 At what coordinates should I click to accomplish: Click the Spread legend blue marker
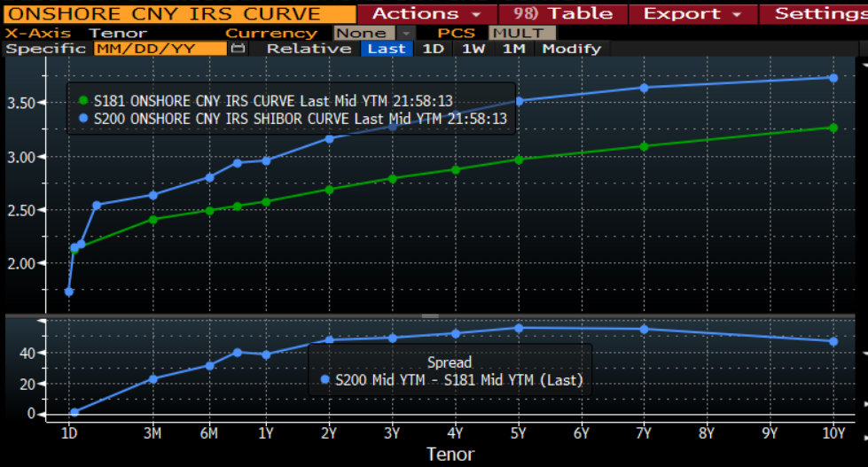pyautogui.click(x=325, y=379)
